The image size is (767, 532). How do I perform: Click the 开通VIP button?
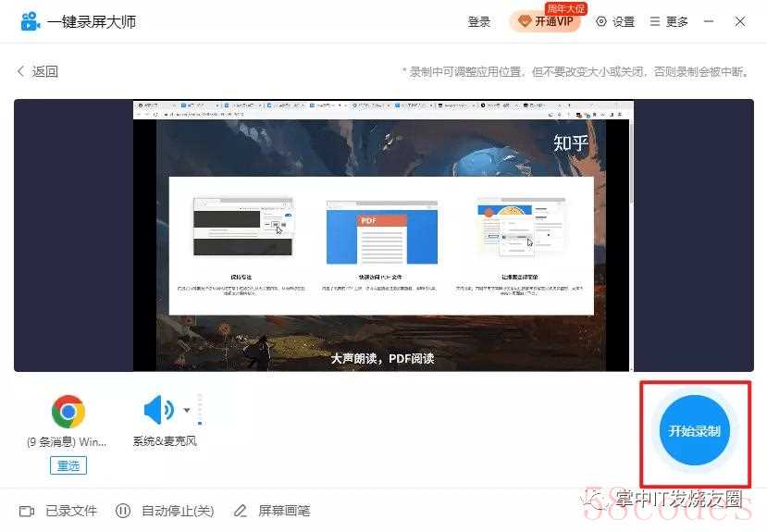pyautogui.click(x=545, y=21)
